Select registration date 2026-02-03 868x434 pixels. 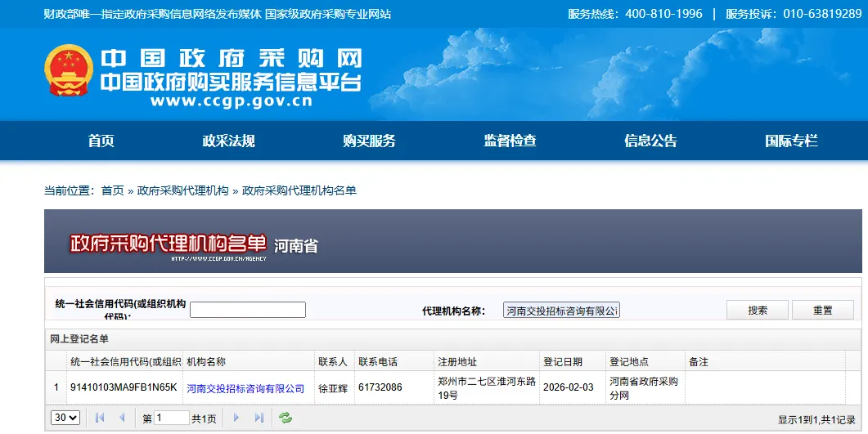[x=568, y=387]
